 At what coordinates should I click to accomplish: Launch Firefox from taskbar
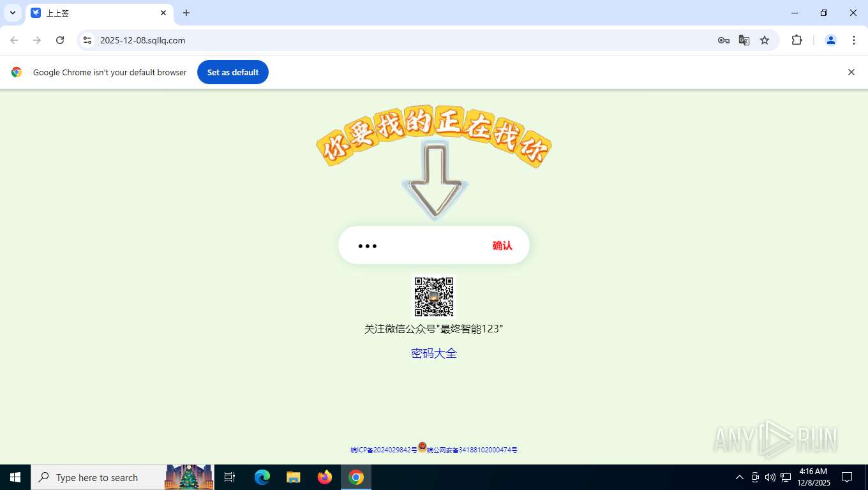[x=325, y=477]
